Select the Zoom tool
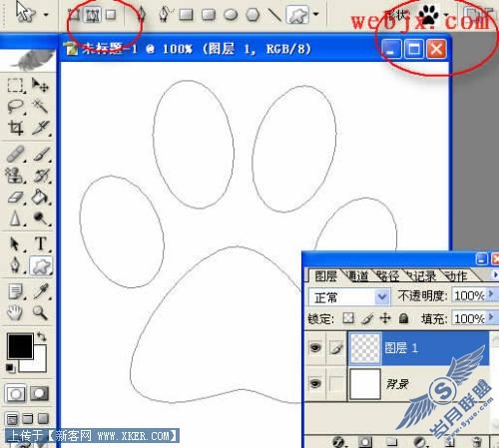 (40, 312)
